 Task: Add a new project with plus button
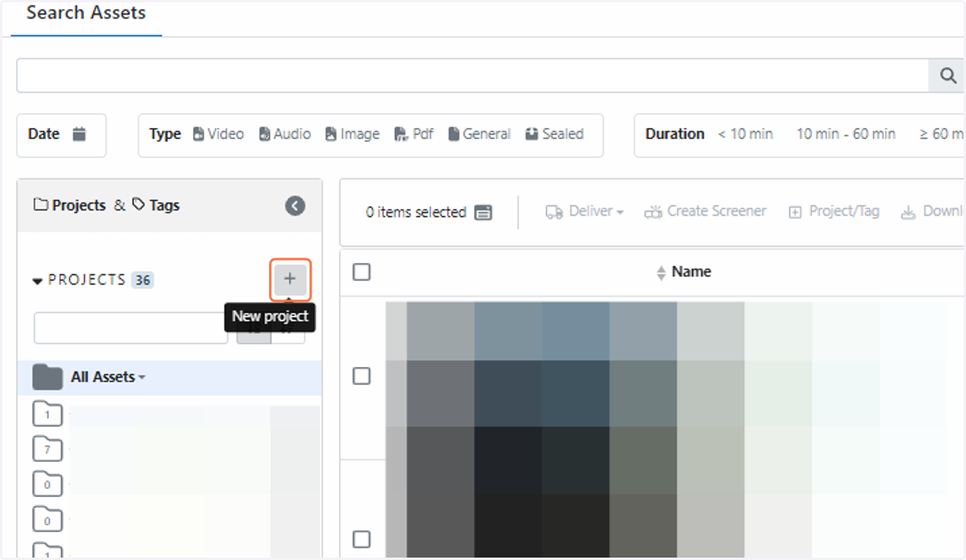tap(290, 279)
